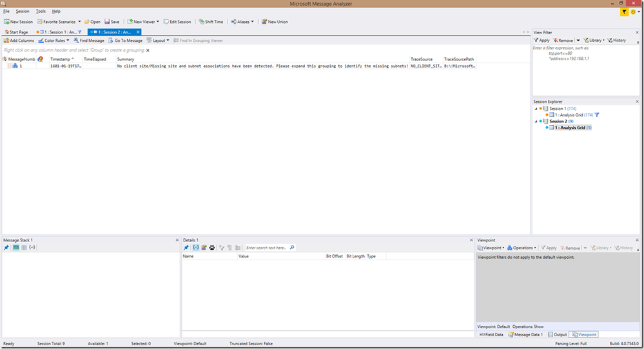
Task: Switch to the Message Data 1 bottom tab
Action: pos(525,335)
